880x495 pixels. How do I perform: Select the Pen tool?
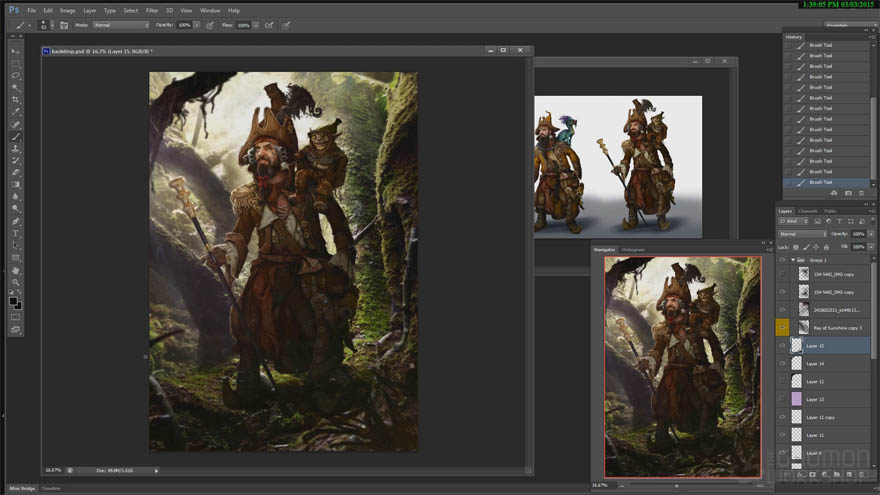pos(16,221)
